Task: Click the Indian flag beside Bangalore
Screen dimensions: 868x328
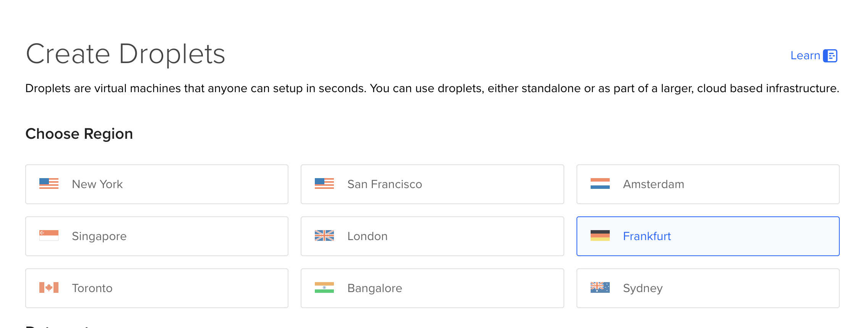Action: coord(324,287)
